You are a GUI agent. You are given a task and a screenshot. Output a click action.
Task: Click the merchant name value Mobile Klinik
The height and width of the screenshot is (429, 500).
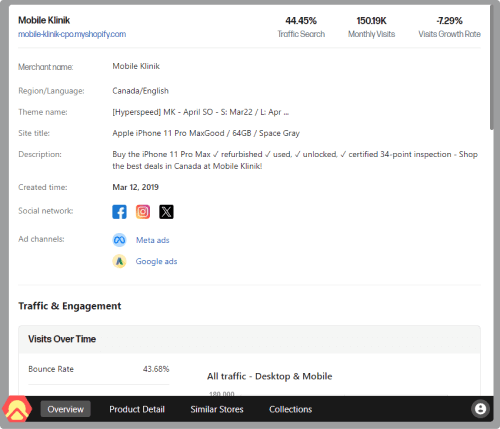click(136, 66)
